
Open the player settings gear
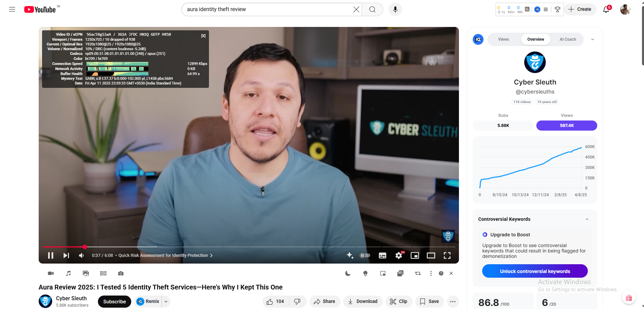399,255
